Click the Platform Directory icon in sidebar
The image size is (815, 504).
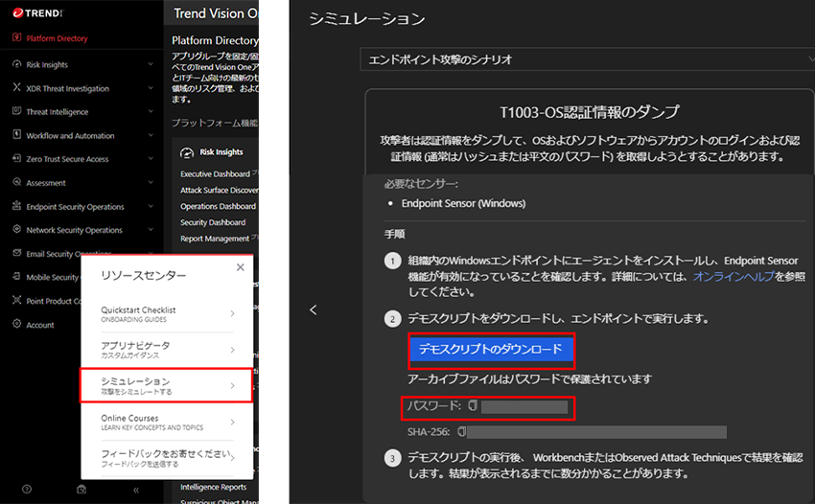16,37
